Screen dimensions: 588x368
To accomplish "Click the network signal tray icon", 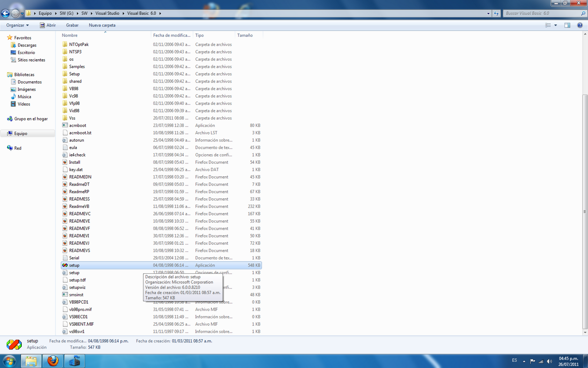I will point(541,361).
